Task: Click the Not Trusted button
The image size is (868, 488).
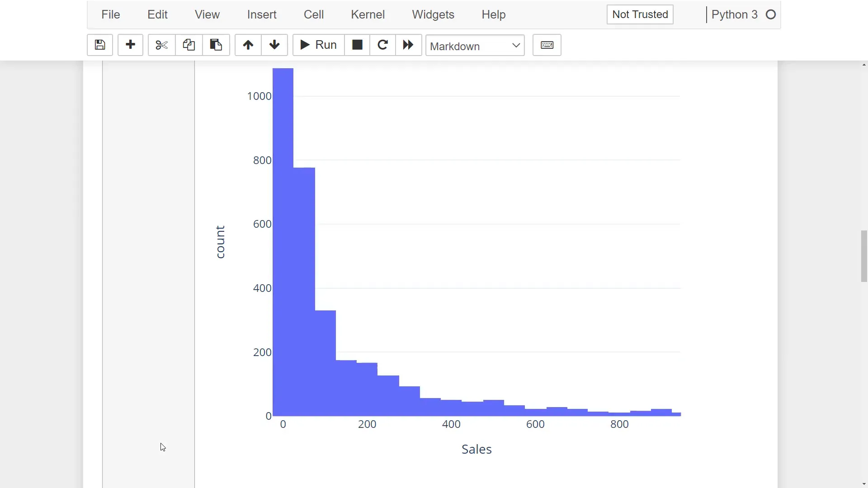Action: coord(639,14)
